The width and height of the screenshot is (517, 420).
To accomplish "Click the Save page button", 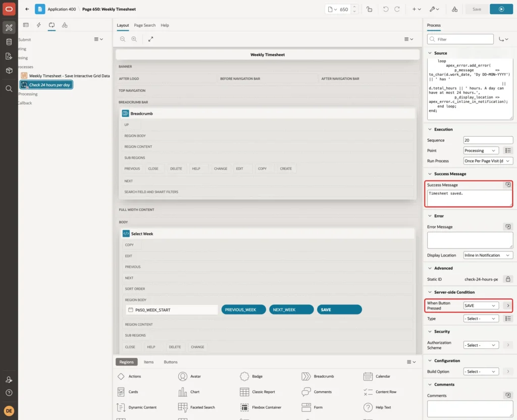I will point(477,9).
